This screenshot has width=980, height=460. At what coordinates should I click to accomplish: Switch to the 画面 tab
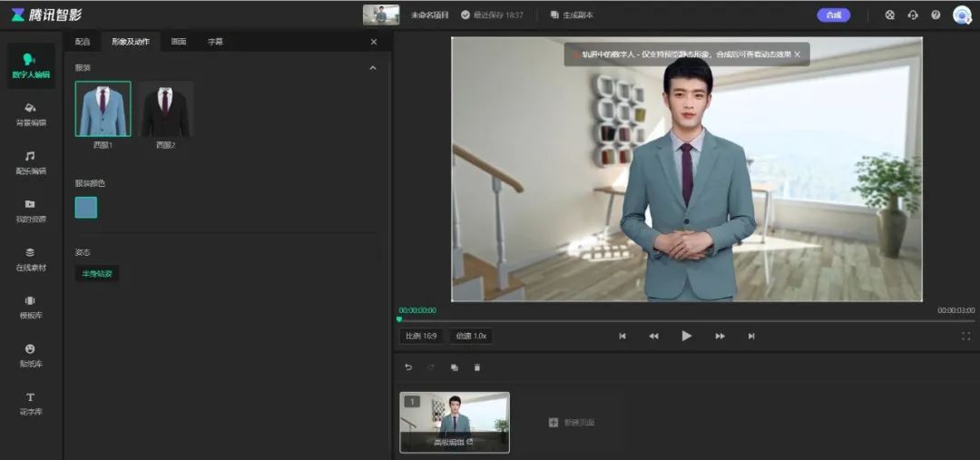click(179, 42)
